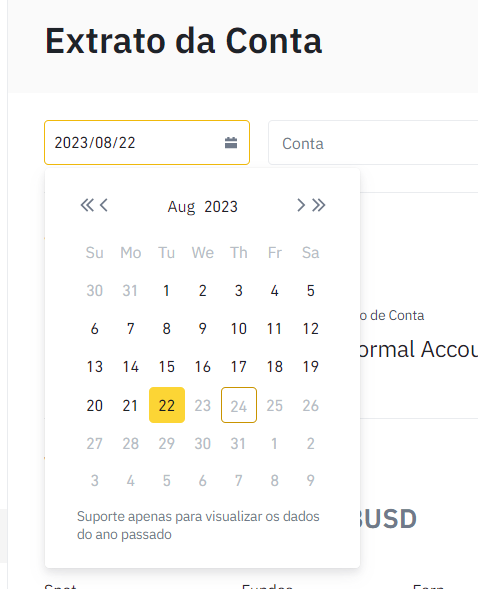
Task: Open the 2023 year selector
Action: [221, 207]
